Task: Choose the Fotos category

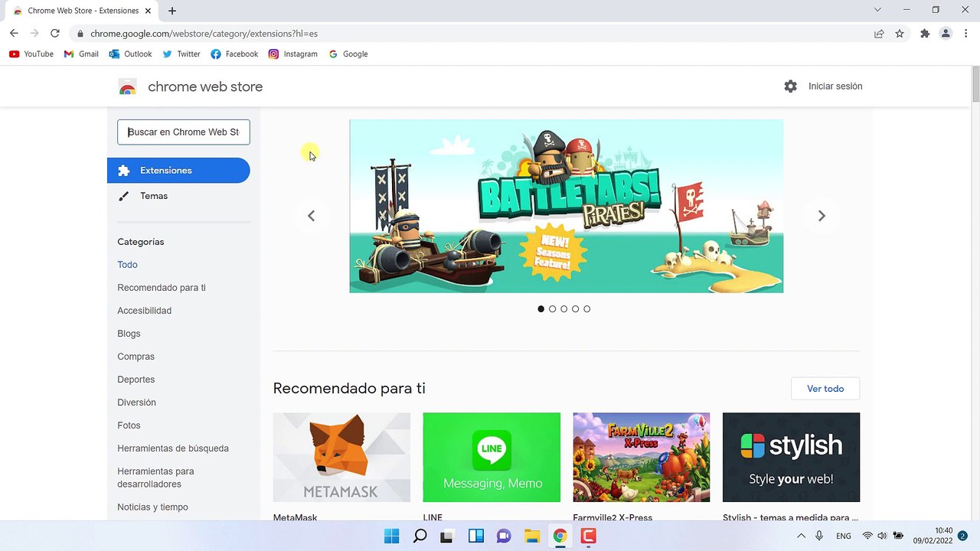Action: coord(129,425)
